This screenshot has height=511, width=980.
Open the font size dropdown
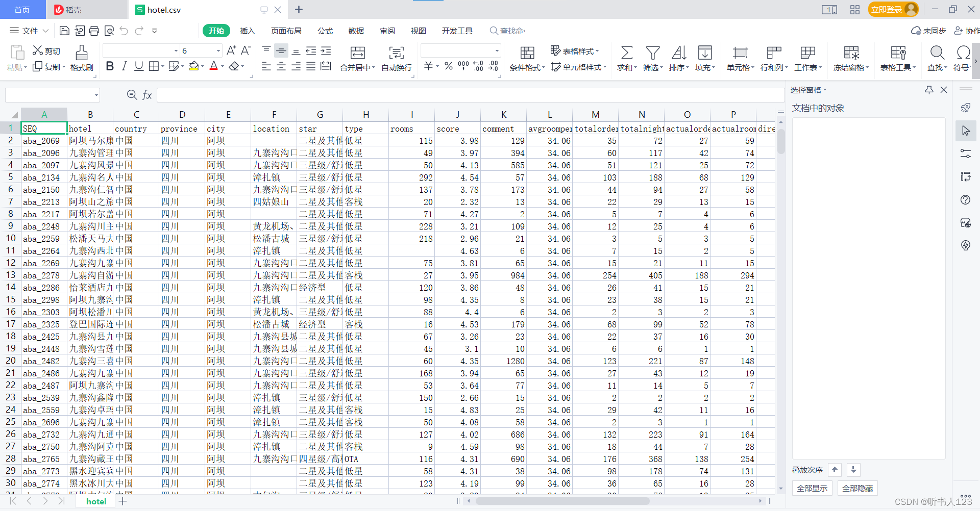point(218,50)
